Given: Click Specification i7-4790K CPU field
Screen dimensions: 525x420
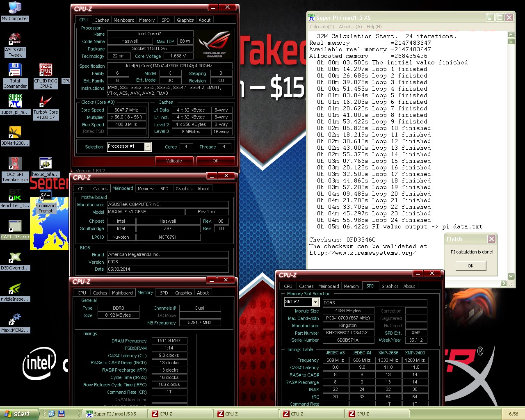Looking at the screenshot, I should pyautogui.click(x=169, y=66).
